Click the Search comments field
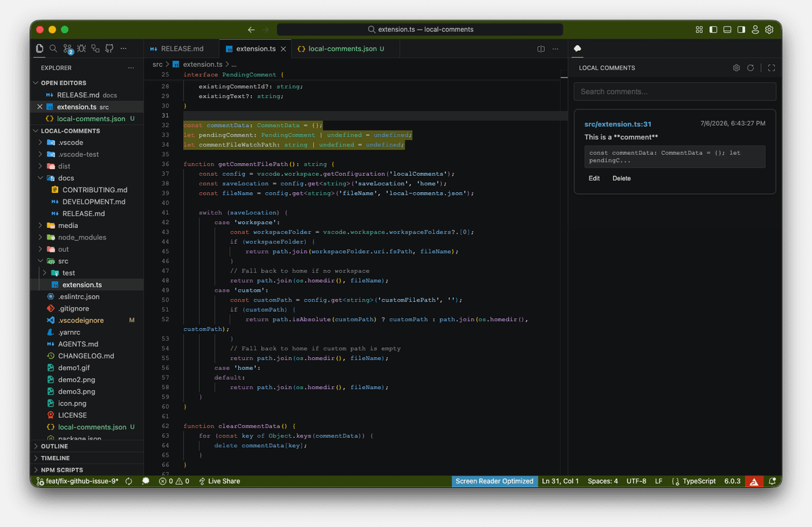The image size is (812, 527). tap(675, 91)
